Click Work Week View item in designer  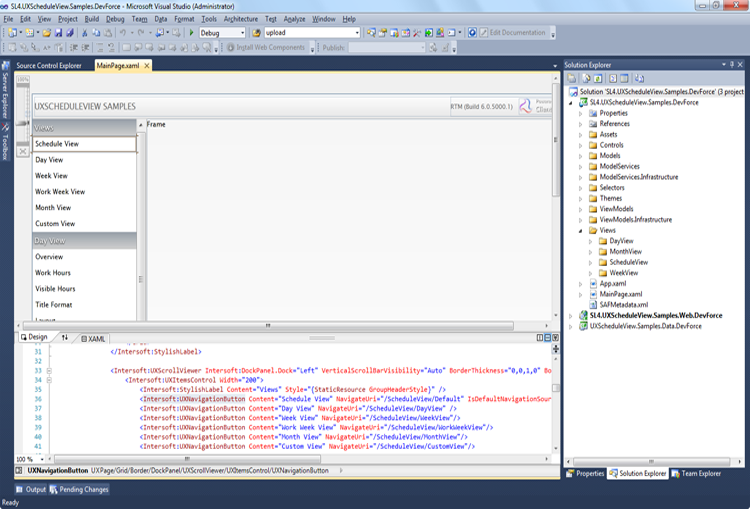(x=60, y=191)
